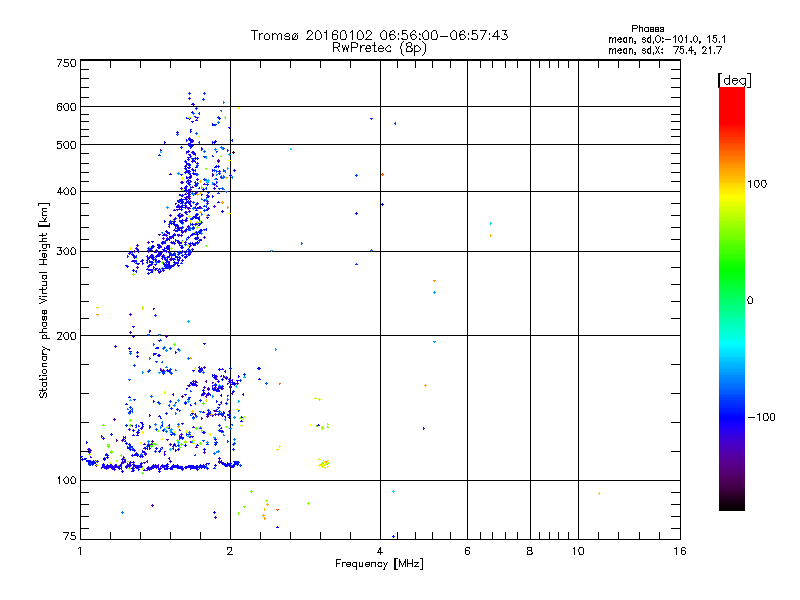Click the orange-red point at 4 MHz above 400 km
The width and height of the screenshot is (800, 600).
(382, 174)
